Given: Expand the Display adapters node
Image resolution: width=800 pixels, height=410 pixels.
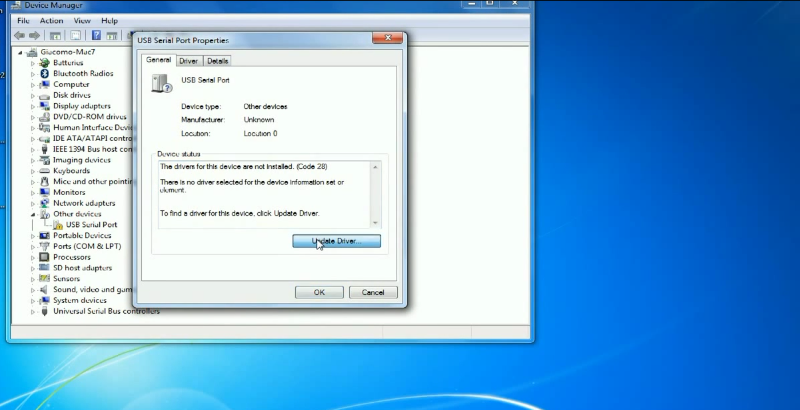Looking at the screenshot, I should [x=33, y=106].
